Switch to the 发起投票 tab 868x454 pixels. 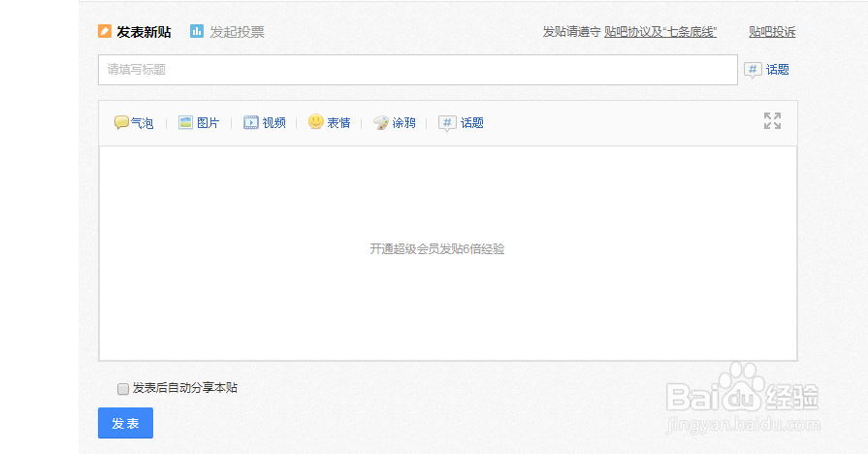[237, 32]
